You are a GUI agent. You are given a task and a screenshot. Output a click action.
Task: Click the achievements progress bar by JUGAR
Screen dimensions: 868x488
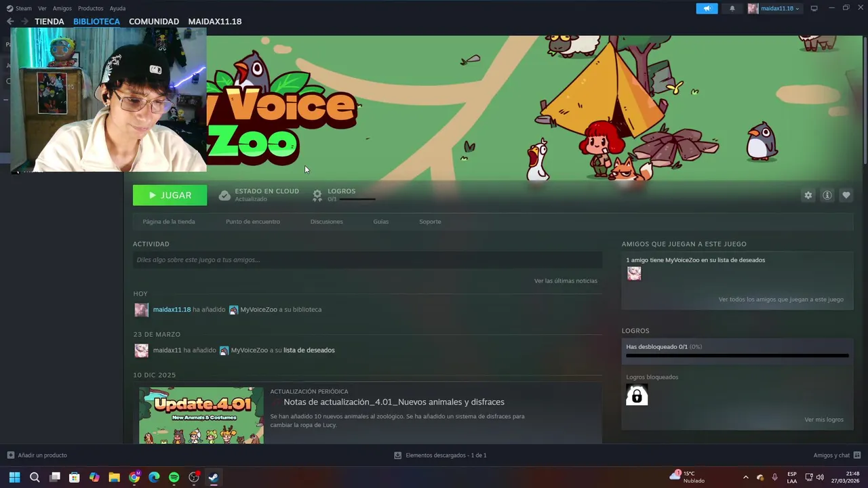pyautogui.click(x=357, y=199)
